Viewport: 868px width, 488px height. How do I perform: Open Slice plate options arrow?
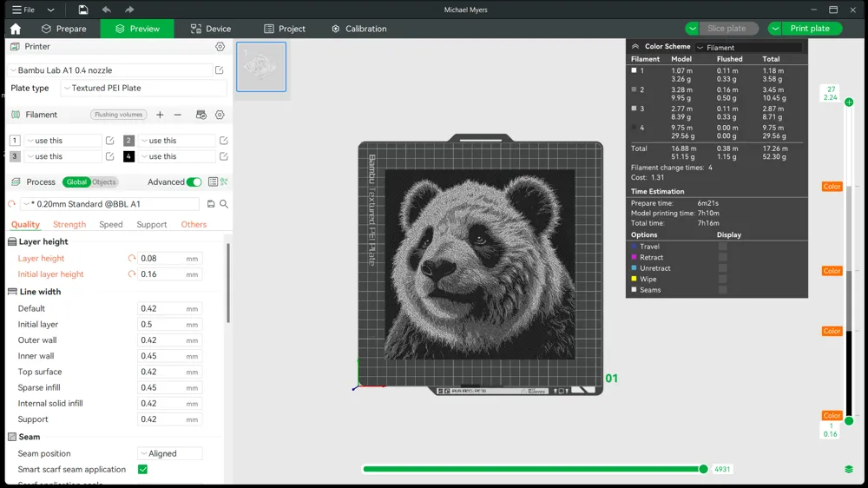692,29
